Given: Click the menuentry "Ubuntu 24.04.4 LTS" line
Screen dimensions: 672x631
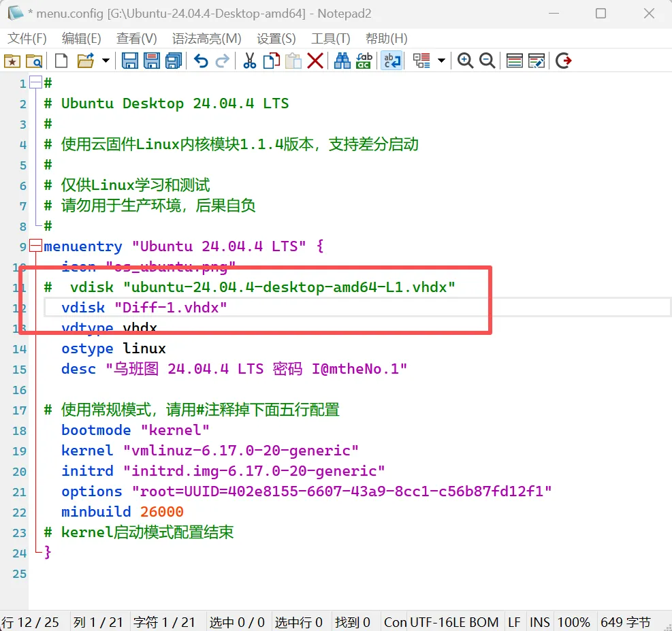Looking at the screenshot, I should (x=183, y=246).
